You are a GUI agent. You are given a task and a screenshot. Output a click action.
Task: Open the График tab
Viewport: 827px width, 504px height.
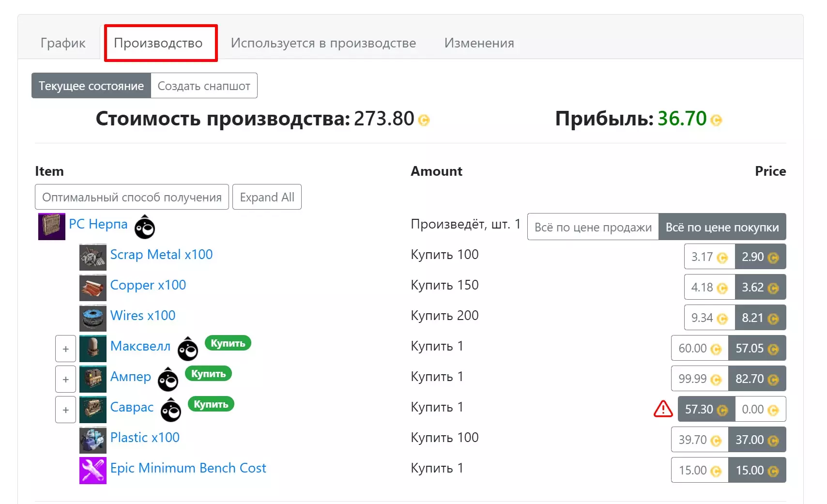pos(63,43)
